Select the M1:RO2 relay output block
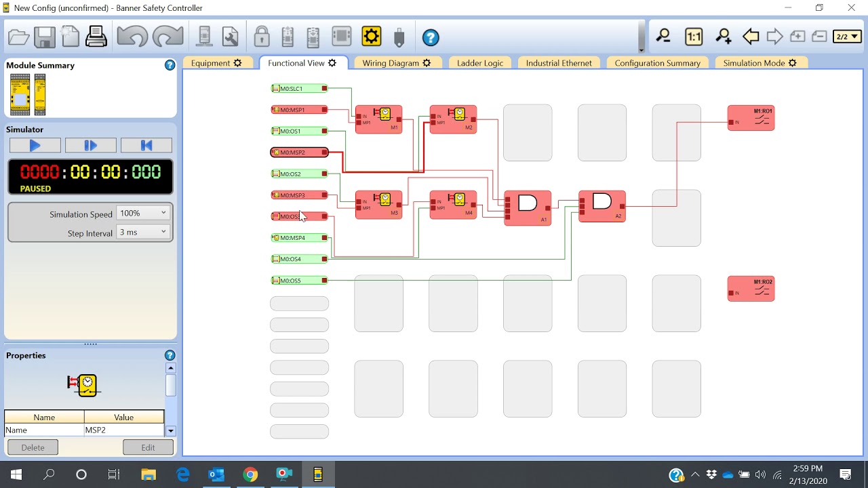The image size is (868, 488). click(x=751, y=289)
